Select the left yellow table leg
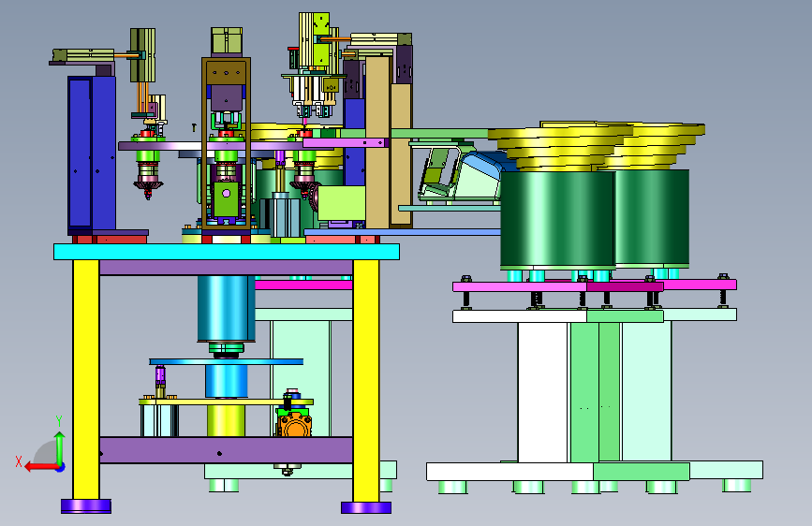The image size is (812, 526). 86,379
